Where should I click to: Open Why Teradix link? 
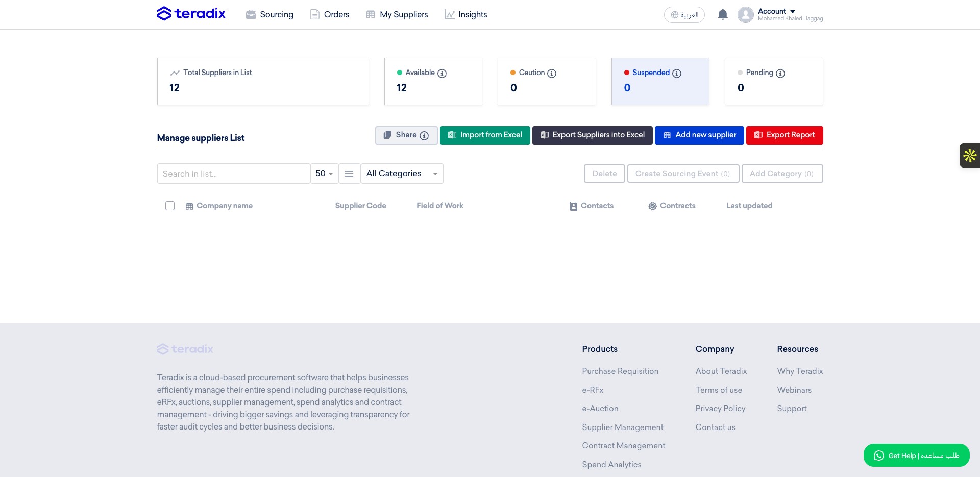800,371
